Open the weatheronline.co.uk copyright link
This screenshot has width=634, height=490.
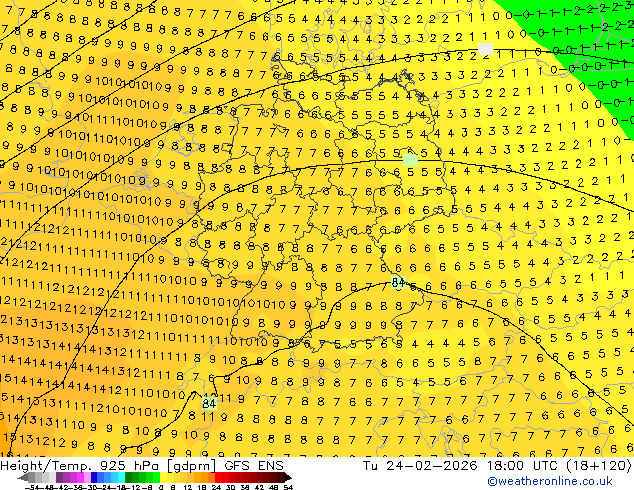549,481
